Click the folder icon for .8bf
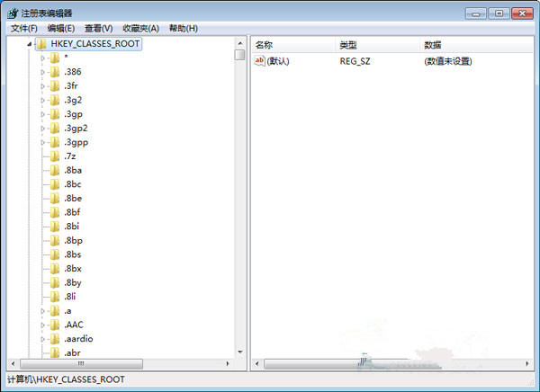This screenshot has width=540, height=392. tap(55, 212)
